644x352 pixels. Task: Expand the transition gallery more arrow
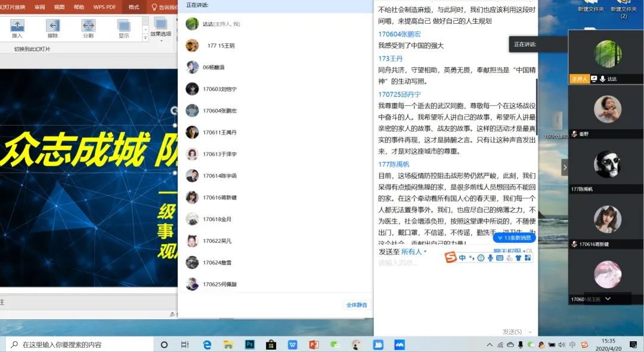pos(145,38)
